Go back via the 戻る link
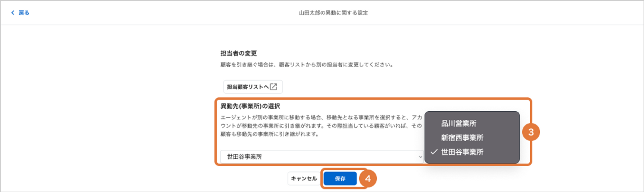 [x=24, y=13]
